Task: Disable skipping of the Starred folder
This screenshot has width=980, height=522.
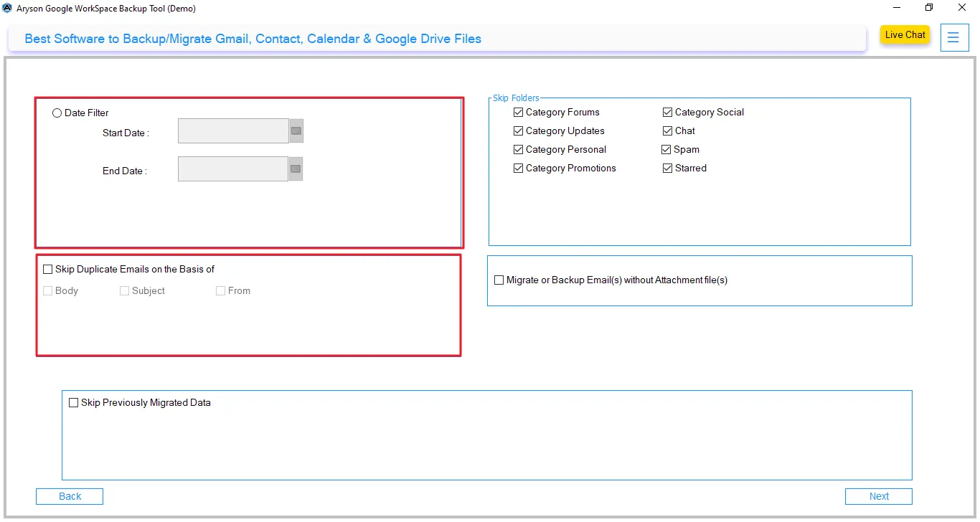Action: 667,168
